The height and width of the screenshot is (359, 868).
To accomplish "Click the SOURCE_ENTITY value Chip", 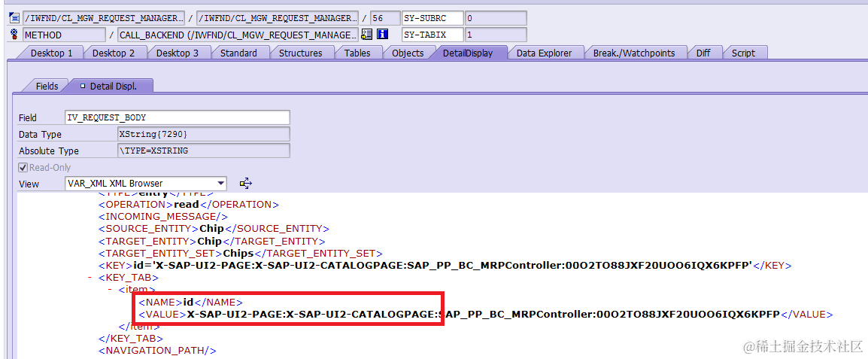I will coord(211,229).
